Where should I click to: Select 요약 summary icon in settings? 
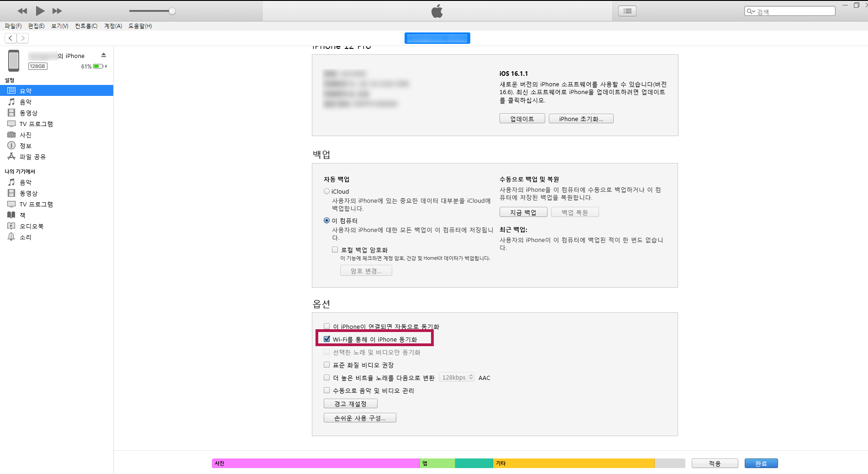tap(11, 90)
